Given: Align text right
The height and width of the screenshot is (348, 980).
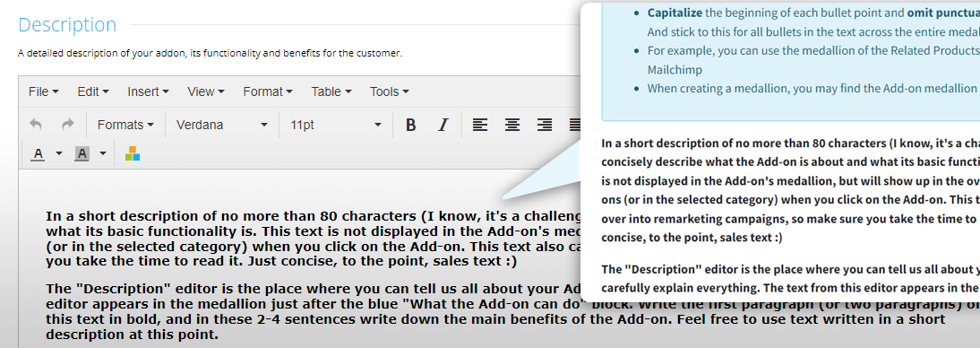Looking at the screenshot, I should point(545,125).
